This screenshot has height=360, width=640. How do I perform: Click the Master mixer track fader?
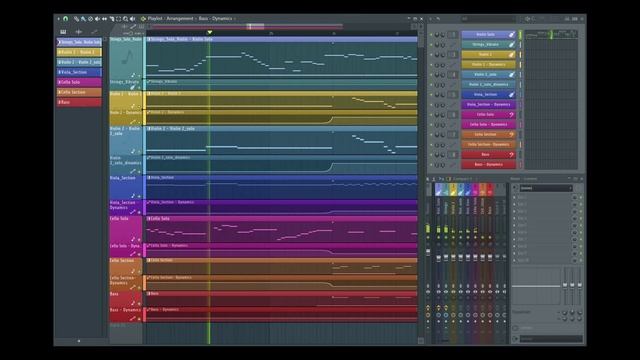pos(428,252)
